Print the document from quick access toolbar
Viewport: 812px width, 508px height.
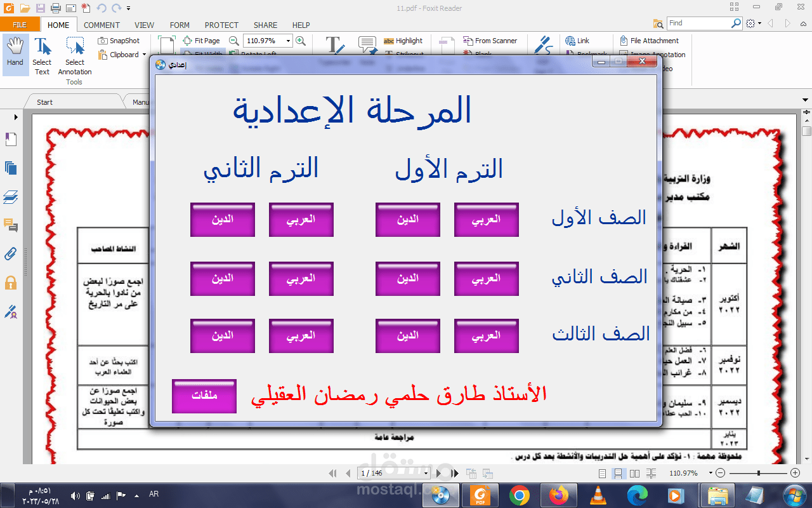click(x=55, y=8)
